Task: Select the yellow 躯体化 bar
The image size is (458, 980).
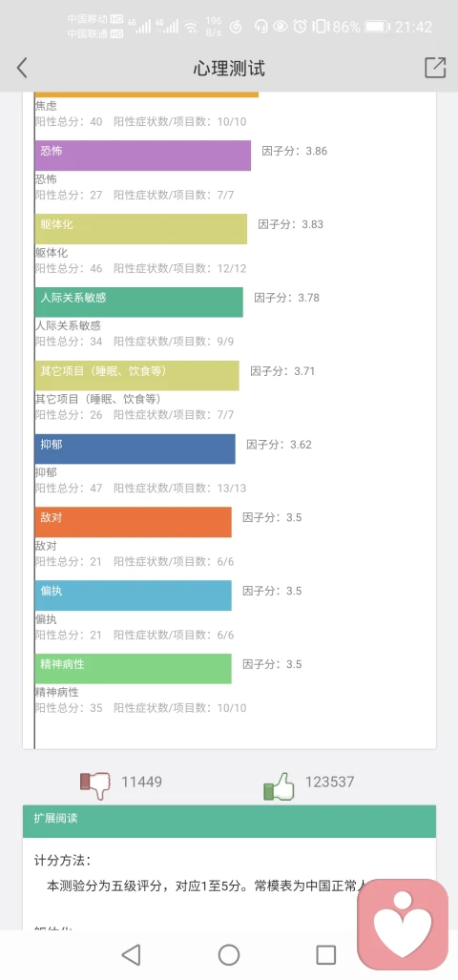Action: tap(141, 229)
